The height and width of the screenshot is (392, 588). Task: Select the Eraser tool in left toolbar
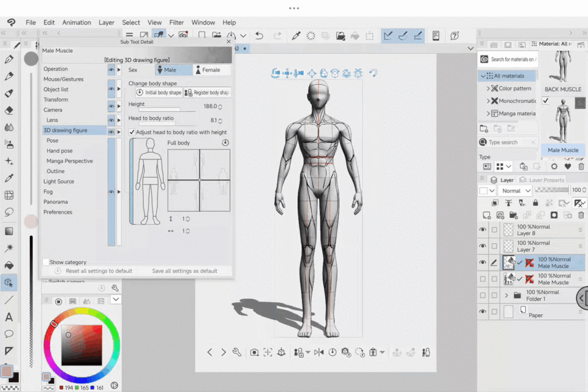click(x=9, y=111)
